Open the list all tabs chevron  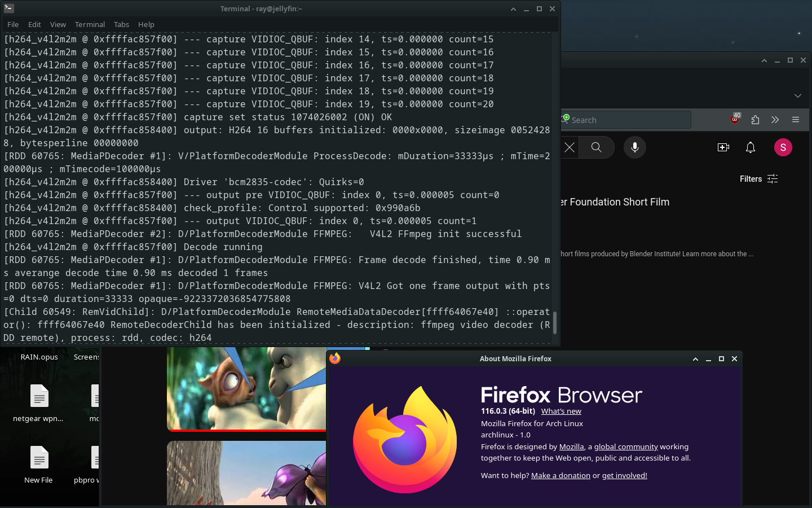tap(797, 95)
